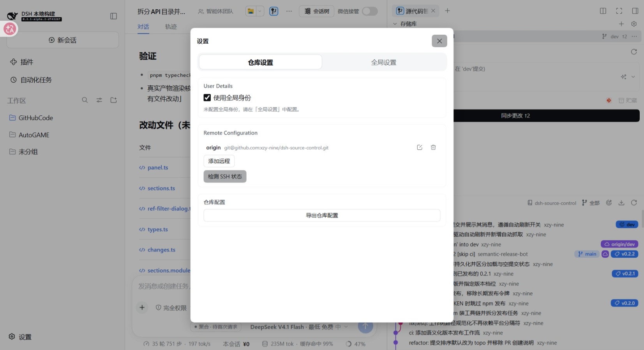Click fetch download icon in graph
644x350 pixels.
621,203
